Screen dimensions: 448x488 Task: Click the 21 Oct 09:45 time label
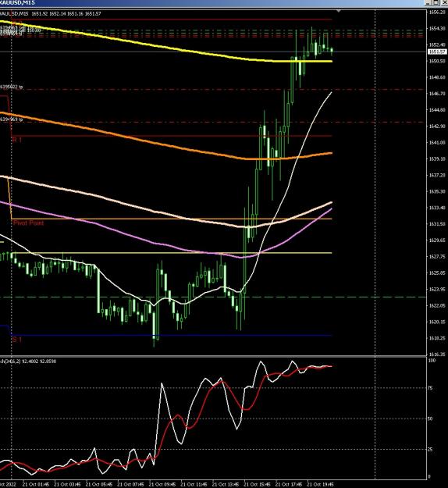(162, 485)
